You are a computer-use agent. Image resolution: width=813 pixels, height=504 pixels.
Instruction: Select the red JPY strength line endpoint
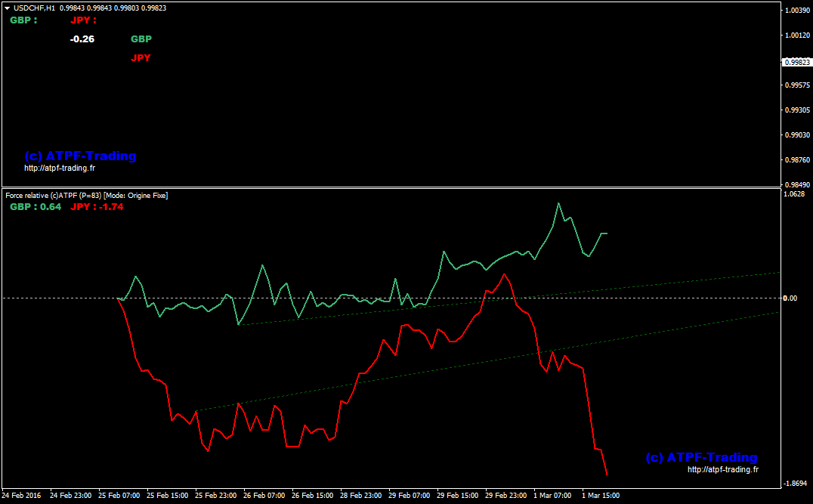(x=607, y=474)
